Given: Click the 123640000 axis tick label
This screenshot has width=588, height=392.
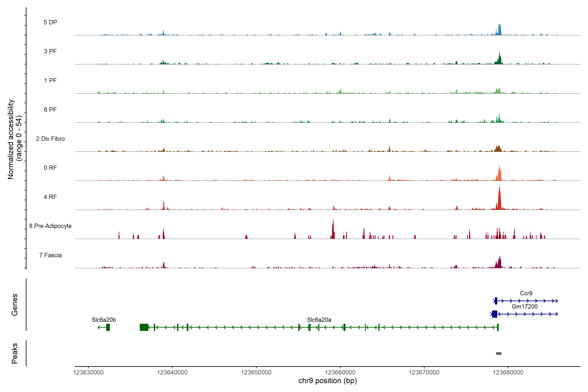Looking at the screenshot, I should pyautogui.click(x=172, y=373).
